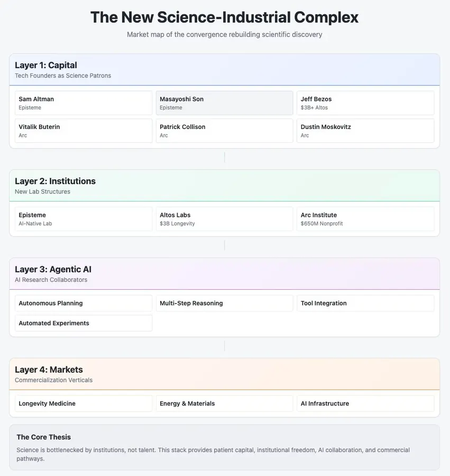Click the Layer 3: Agentic AI header

tap(224, 274)
